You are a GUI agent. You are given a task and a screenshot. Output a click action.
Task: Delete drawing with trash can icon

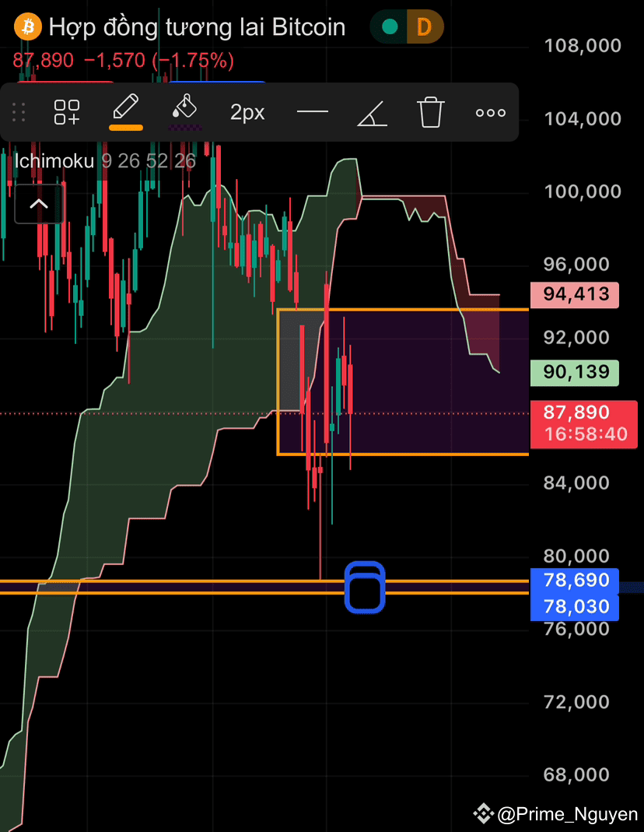pos(430,112)
